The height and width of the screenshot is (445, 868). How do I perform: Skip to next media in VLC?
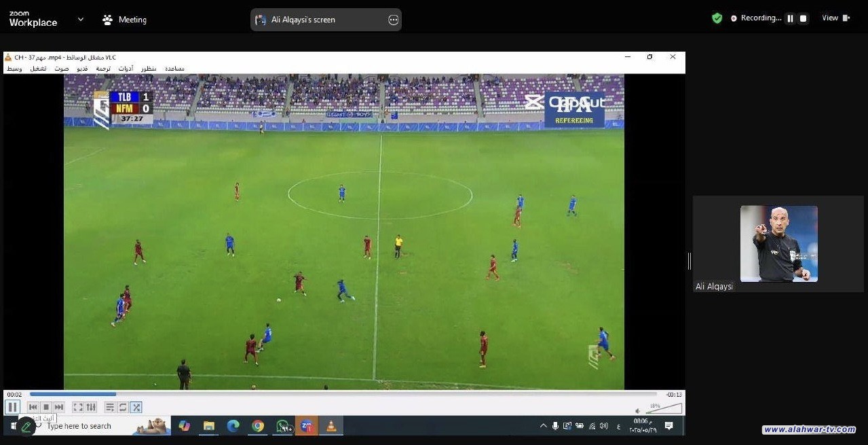(x=59, y=407)
